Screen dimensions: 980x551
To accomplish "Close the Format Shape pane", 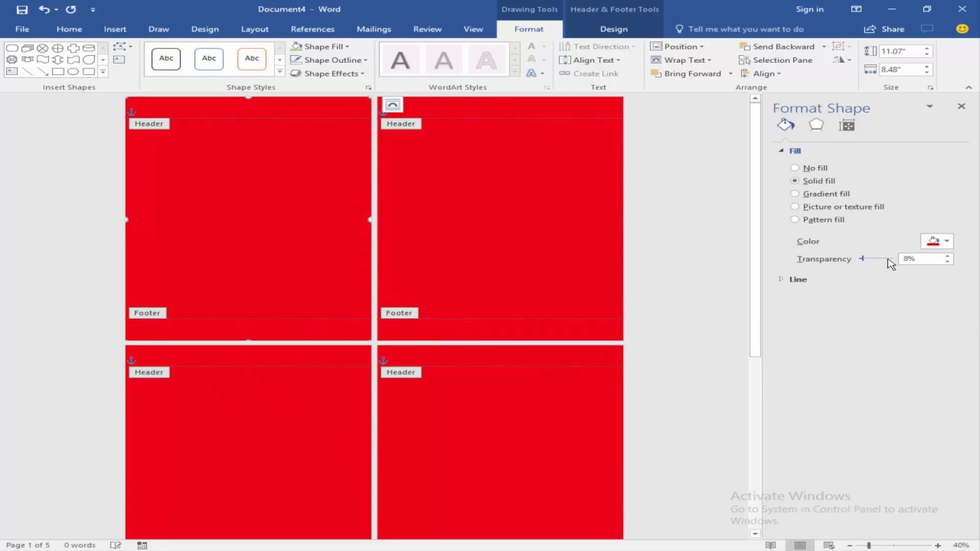I will [x=962, y=106].
